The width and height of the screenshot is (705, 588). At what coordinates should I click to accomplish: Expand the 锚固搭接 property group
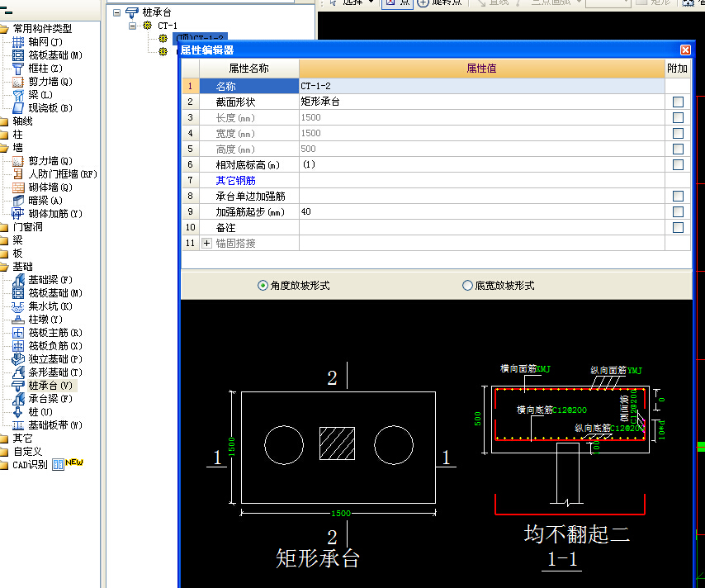coord(206,244)
